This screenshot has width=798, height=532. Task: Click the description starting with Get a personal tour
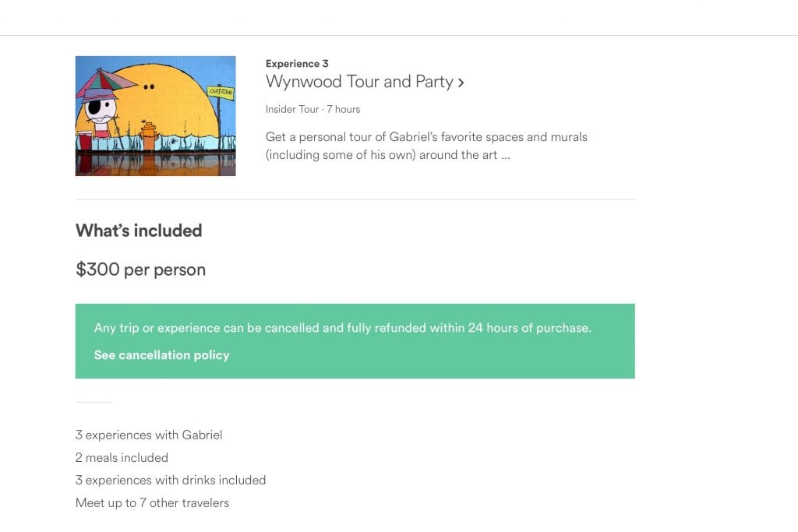[426, 146]
